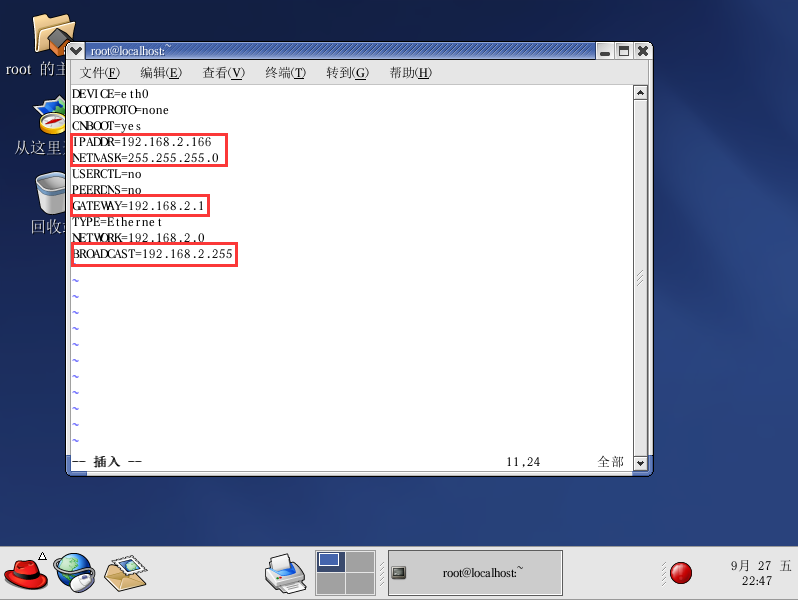Image resolution: width=798 pixels, height=600 pixels.
Task: Click the date and time clock
Action: (760, 573)
